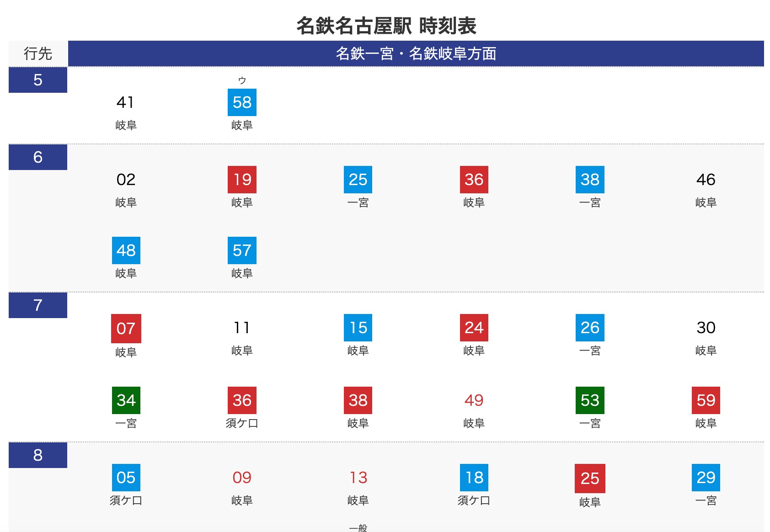Click the hour 5 row header

coord(38,80)
